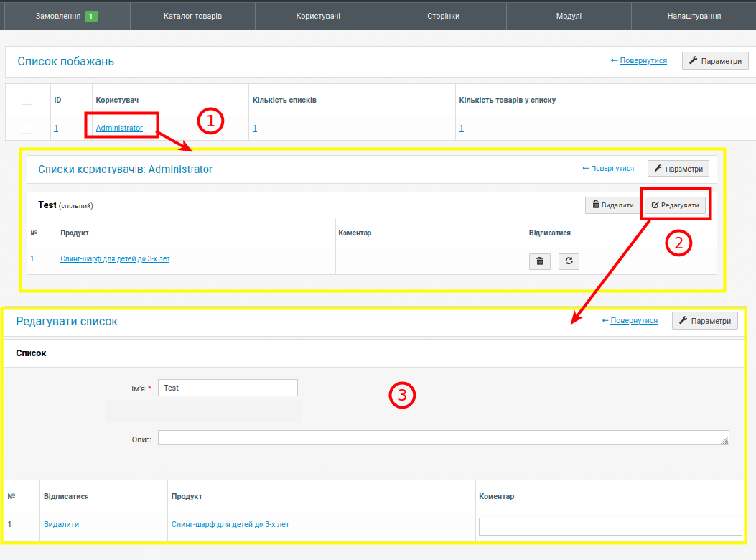Toggle the select-all checkbox in table header

[27, 100]
